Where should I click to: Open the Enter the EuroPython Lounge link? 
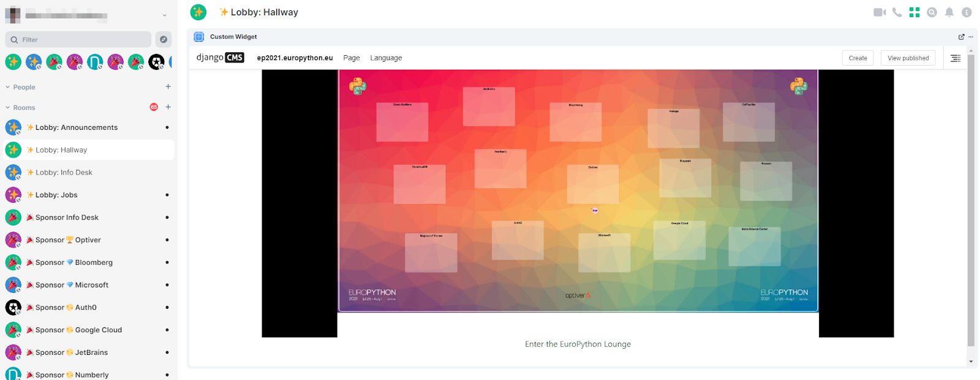pos(578,344)
